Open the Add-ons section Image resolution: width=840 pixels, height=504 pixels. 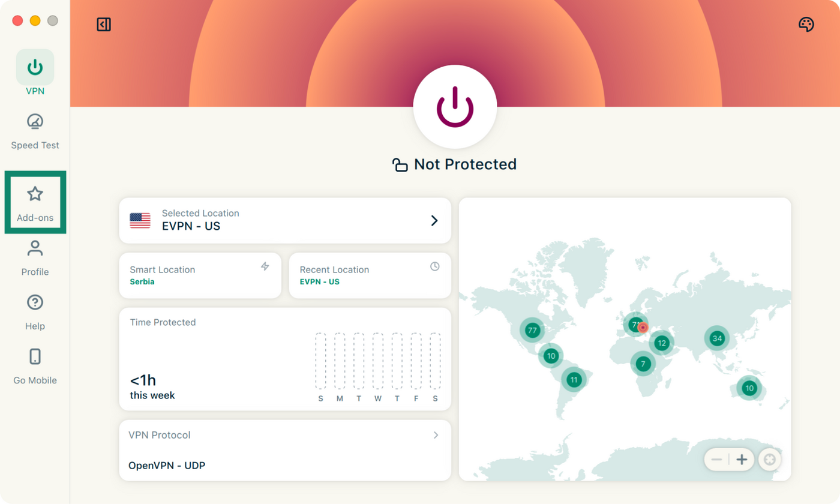click(35, 203)
